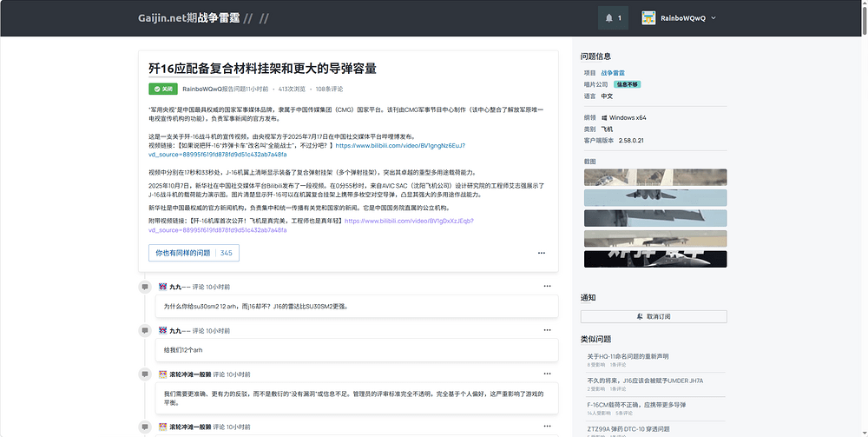The height and width of the screenshot is (437, 868).
Task: Click commenter name 滚轮冲滩一般躺 on the first comment
Action: (190, 374)
